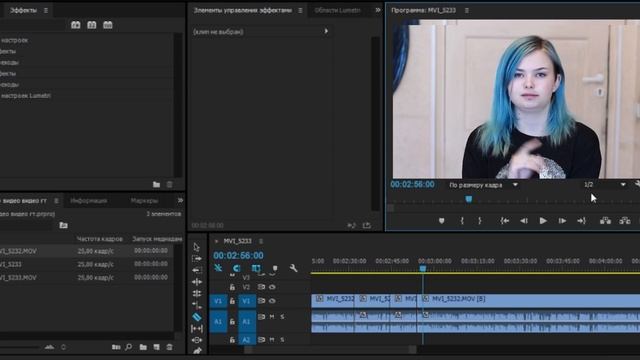Create new bin in Project panel
This screenshot has width=640, height=360.
[143, 347]
